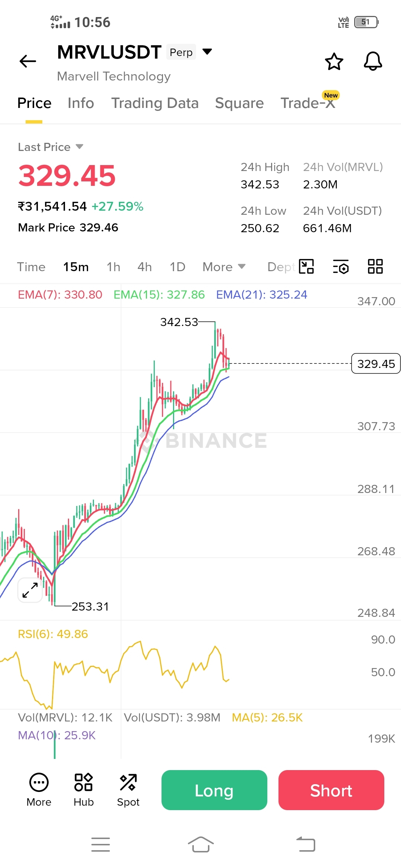The width and height of the screenshot is (401, 868).
Task: Tap the 342.53 chart high marker
Action: 179,322
